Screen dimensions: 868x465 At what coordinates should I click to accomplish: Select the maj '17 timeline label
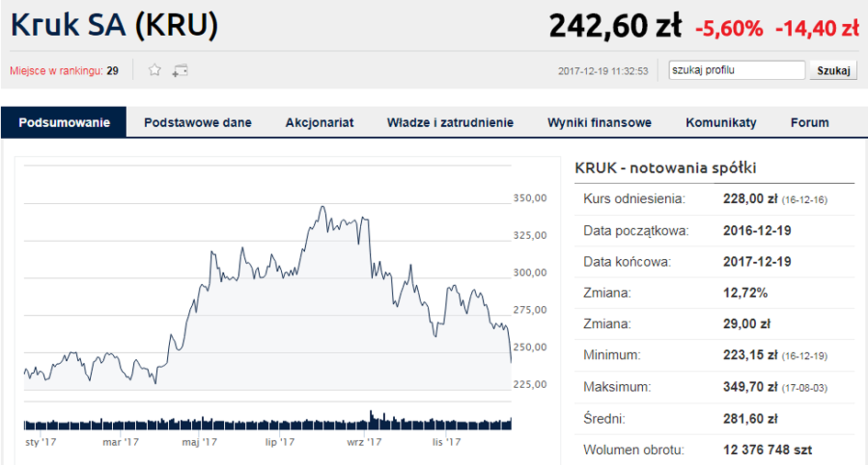coord(199,442)
